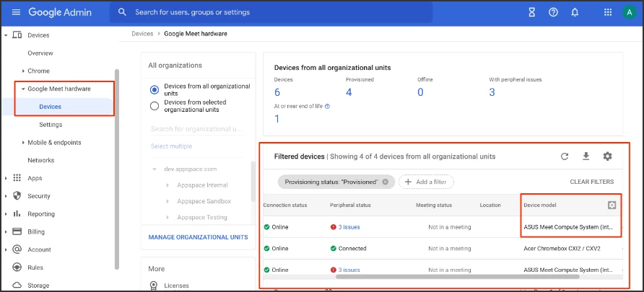Click the Devices count 6
Viewport: 644px width, 292px height.
[277, 92]
